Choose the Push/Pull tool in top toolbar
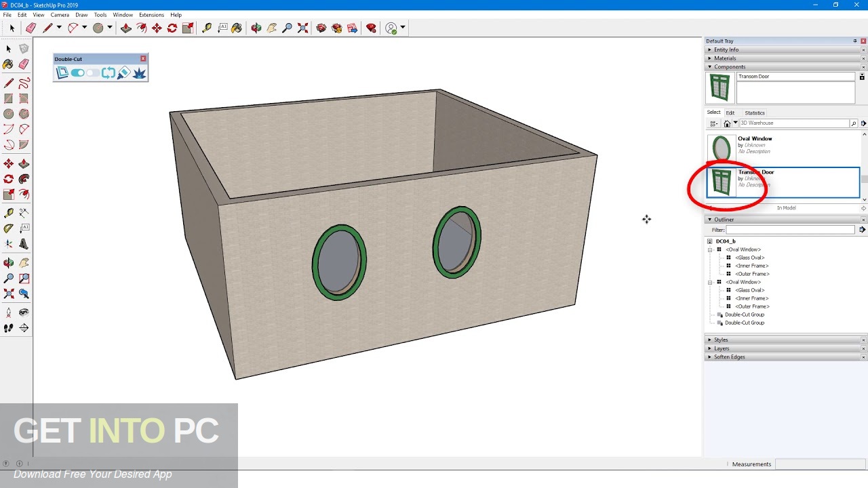This screenshot has width=868, height=488. (125, 28)
